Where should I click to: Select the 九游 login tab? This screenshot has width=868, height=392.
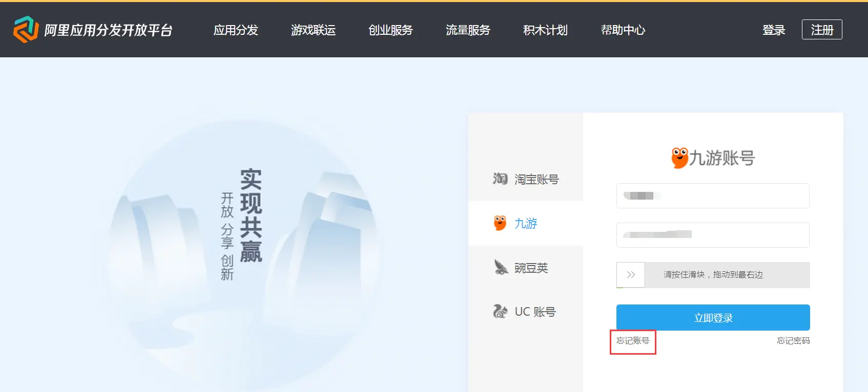pos(526,224)
